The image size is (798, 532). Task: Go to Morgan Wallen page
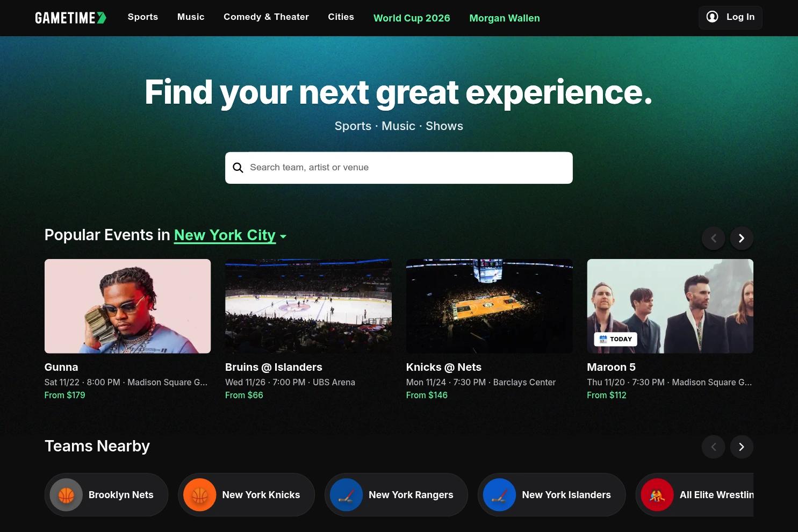click(505, 18)
